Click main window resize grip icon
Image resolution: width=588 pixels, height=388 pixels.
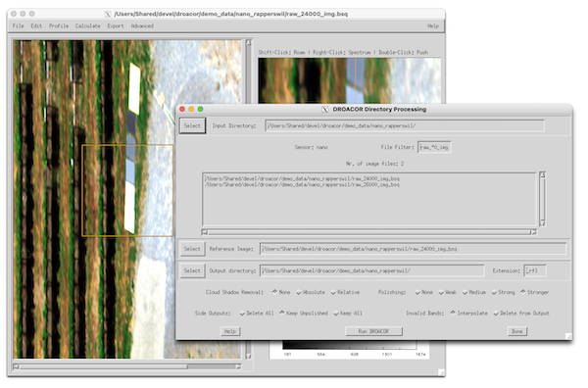[442, 372]
